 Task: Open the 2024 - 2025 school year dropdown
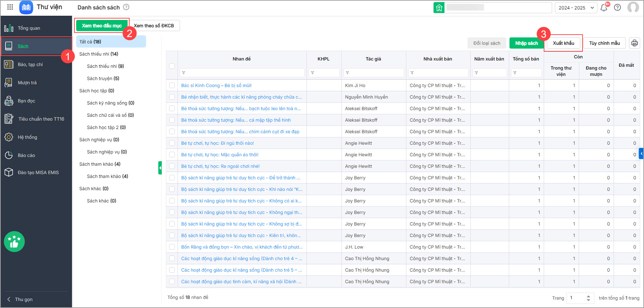click(576, 8)
